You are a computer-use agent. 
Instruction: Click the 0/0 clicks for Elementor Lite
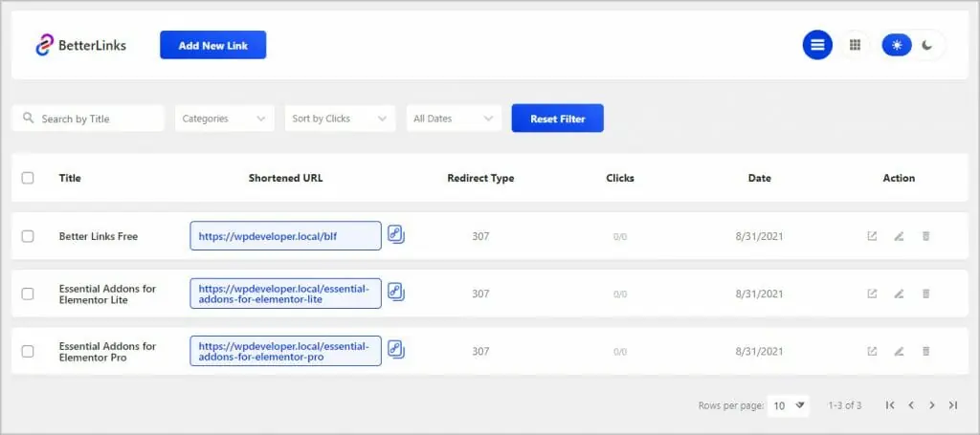click(x=620, y=294)
